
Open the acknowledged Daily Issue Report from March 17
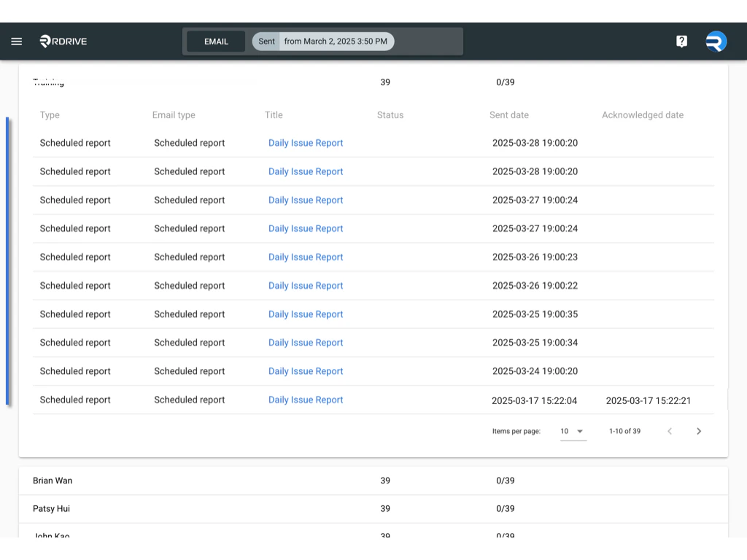[306, 400]
